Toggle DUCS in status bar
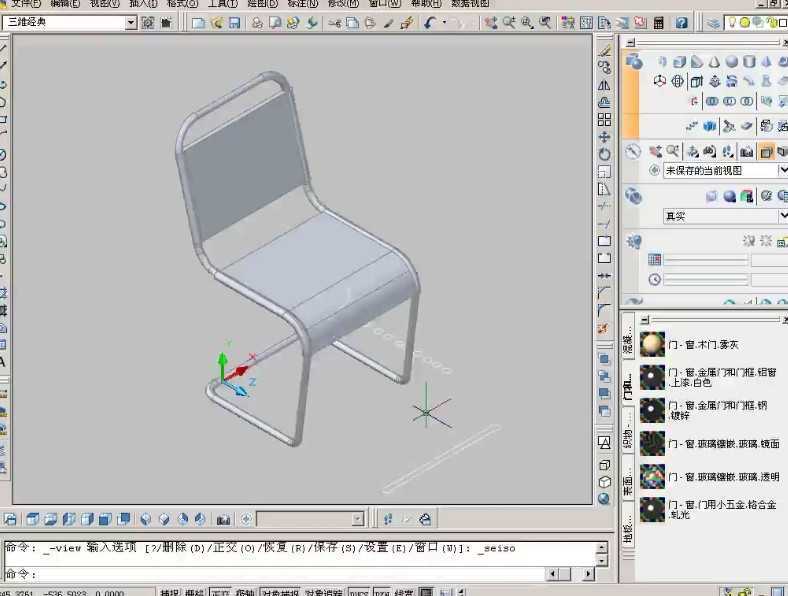 [x=359, y=593]
